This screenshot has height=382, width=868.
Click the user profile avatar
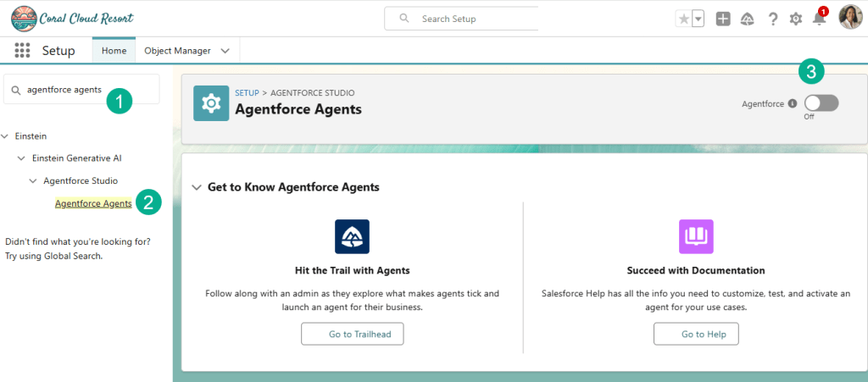click(849, 17)
